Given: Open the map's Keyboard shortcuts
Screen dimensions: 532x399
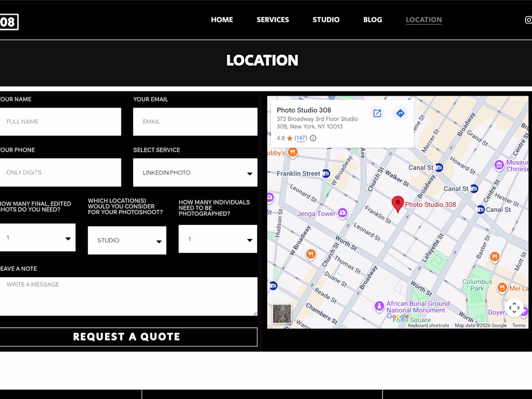Looking at the screenshot, I should (428, 325).
